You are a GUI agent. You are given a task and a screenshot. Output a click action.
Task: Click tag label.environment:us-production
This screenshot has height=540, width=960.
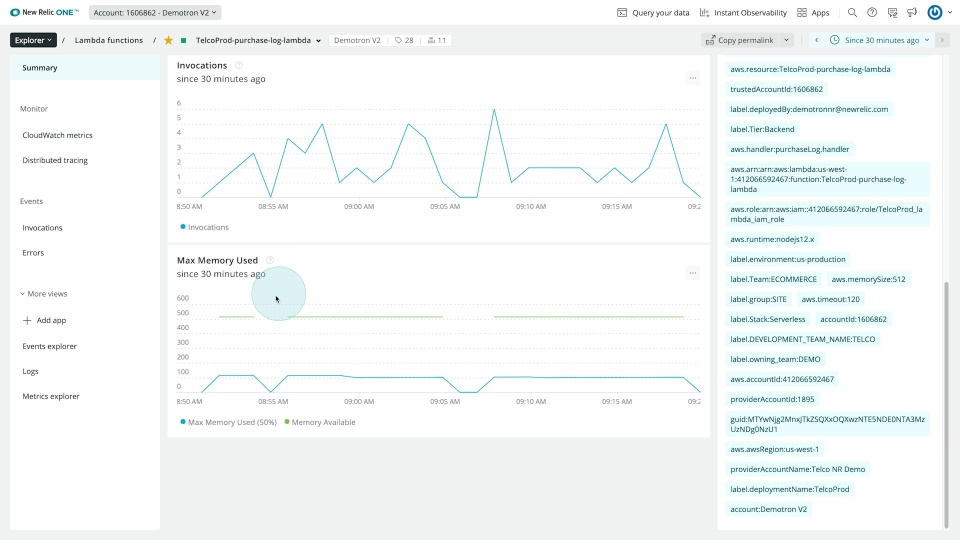coord(787,260)
